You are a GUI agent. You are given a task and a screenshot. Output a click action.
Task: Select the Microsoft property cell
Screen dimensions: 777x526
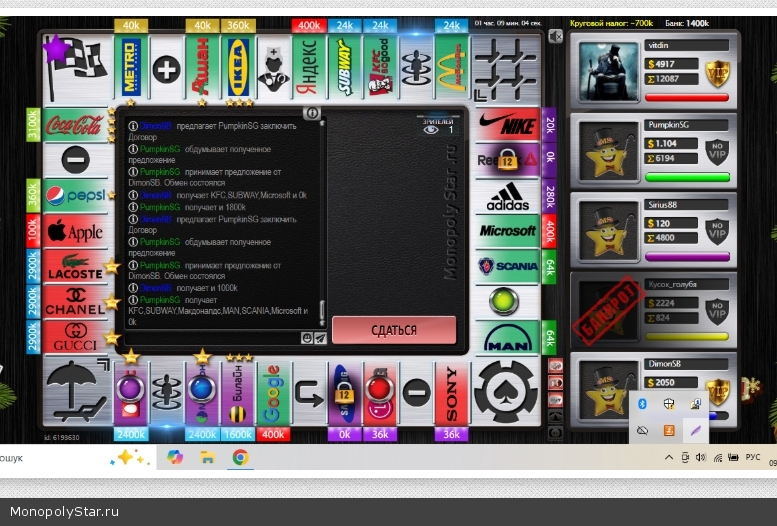pyautogui.click(x=507, y=231)
